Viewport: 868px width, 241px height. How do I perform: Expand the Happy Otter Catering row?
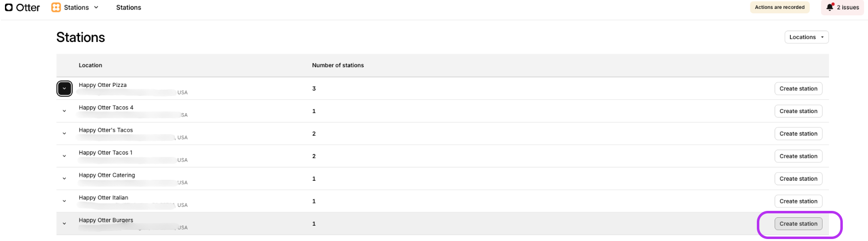tap(64, 179)
